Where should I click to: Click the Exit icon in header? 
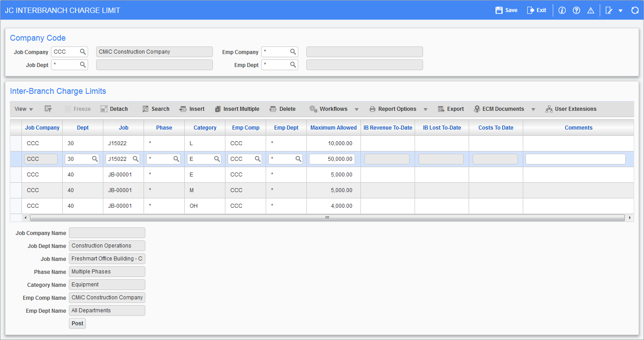(530, 10)
